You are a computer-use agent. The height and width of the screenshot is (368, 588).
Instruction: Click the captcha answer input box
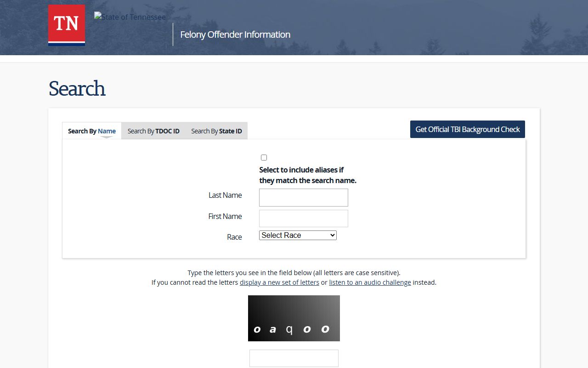point(294,358)
